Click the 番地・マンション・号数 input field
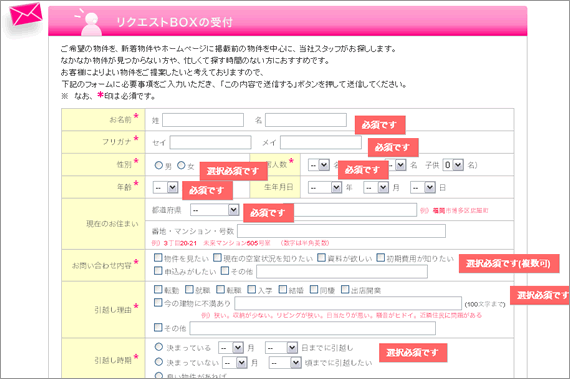 coord(341,231)
